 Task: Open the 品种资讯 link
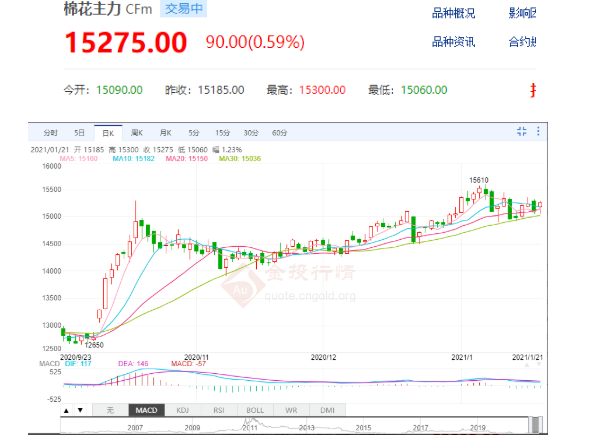point(453,41)
